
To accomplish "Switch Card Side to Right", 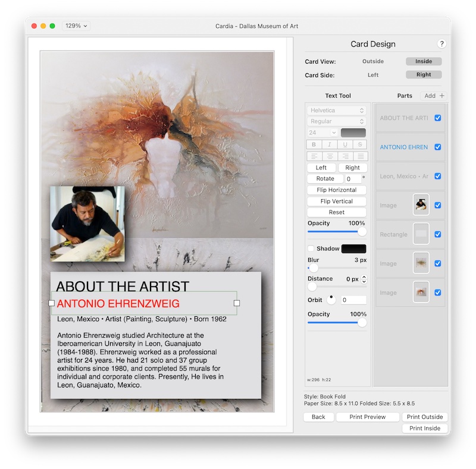I will [424, 75].
